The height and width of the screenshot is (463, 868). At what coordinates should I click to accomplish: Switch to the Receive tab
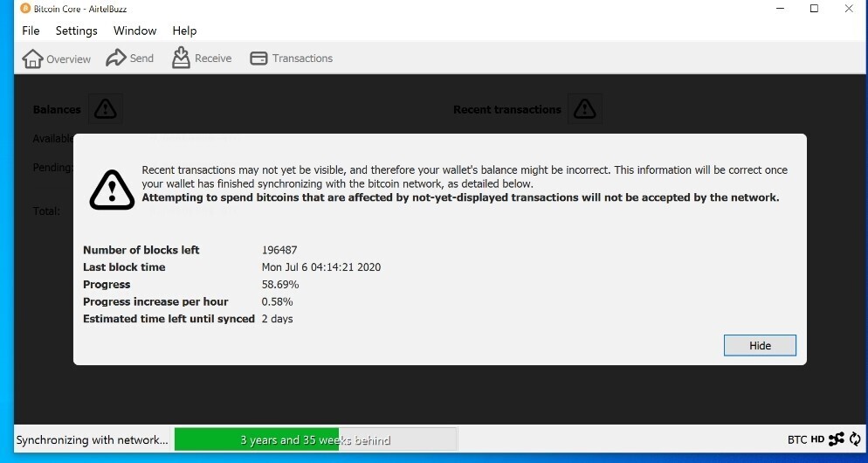202,59
